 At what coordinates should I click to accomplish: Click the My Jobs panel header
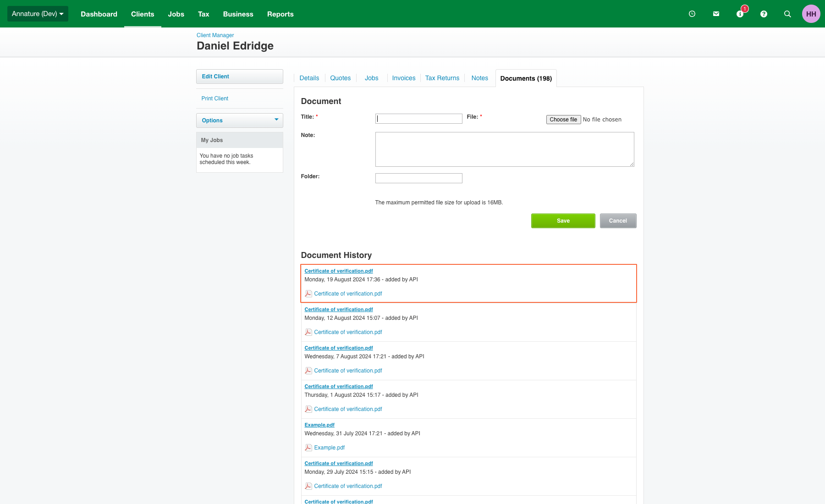coord(240,140)
